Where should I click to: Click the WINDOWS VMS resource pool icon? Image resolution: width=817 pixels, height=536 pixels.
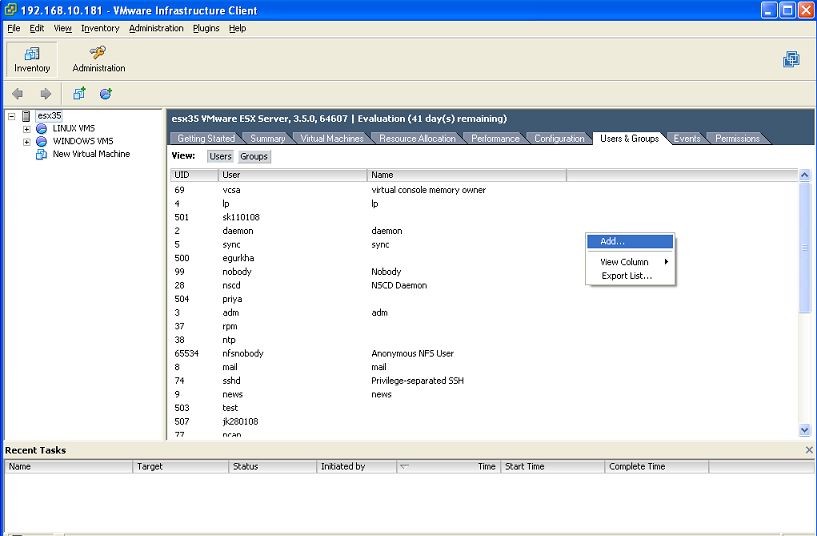pos(42,142)
